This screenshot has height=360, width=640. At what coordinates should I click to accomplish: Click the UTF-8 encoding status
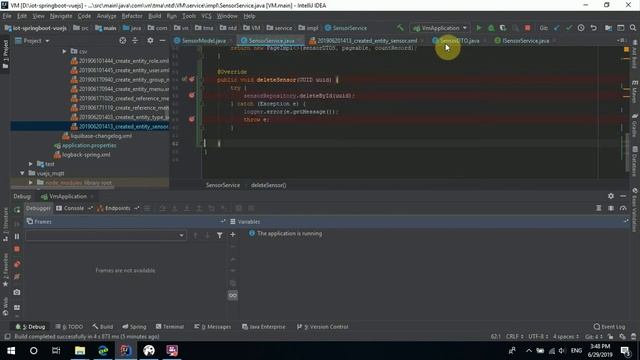[538, 337]
